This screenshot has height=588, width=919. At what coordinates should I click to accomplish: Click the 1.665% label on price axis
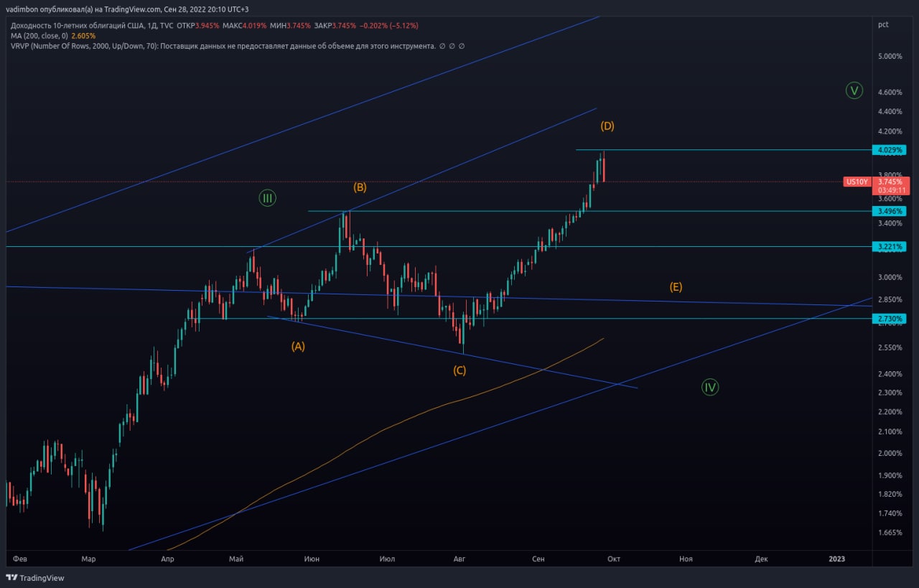coord(890,532)
